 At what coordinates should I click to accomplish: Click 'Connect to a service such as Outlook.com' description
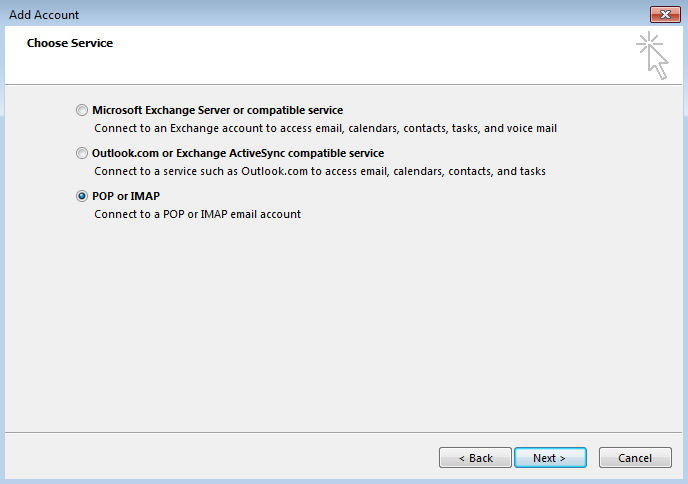320,171
